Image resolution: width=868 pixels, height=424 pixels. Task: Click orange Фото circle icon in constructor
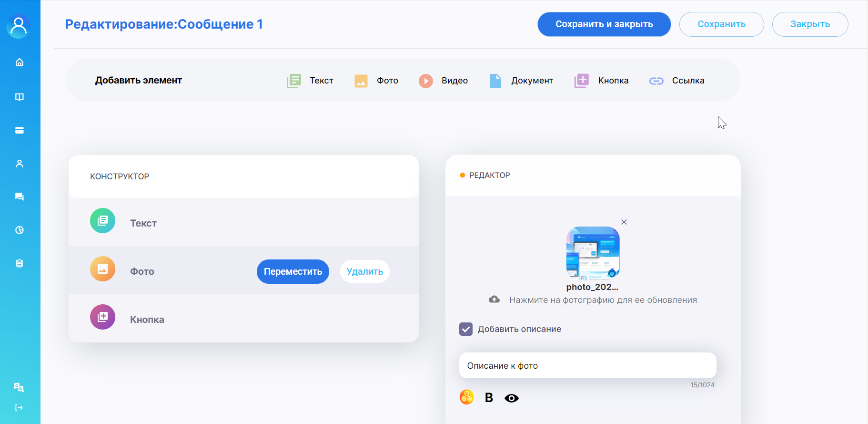[103, 269]
